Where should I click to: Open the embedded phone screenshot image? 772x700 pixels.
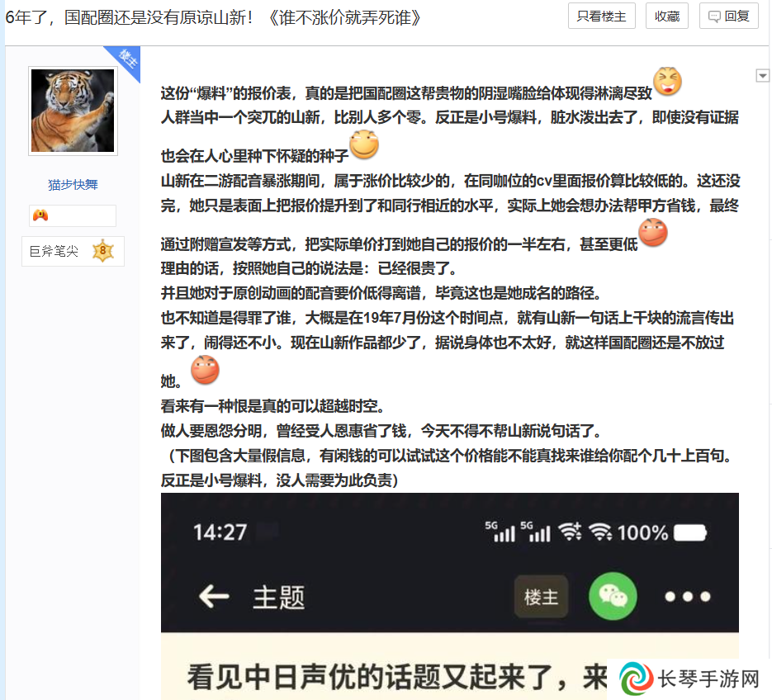pyautogui.click(x=449, y=596)
